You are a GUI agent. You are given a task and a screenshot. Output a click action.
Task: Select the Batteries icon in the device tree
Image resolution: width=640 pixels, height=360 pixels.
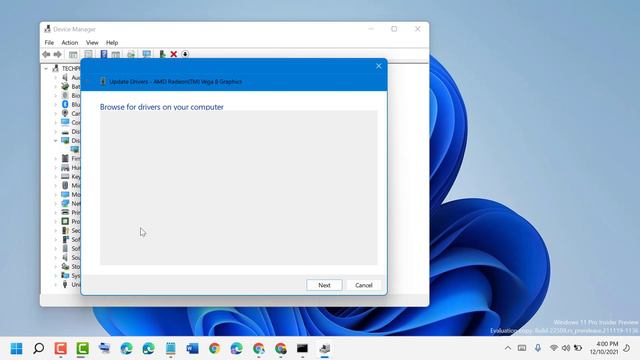(x=65, y=87)
